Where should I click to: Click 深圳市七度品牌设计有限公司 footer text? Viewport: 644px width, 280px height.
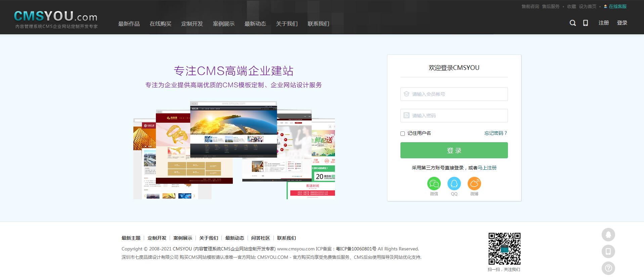pyautogui.click(x=150, y=257)
